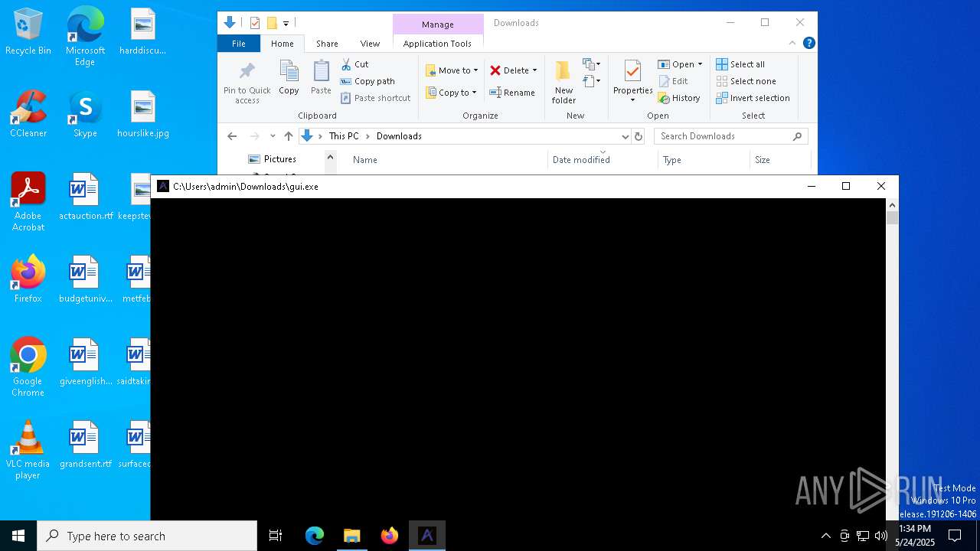Open Firefox from the taskbar
This screenshot has width=980, height=551.
390,536
